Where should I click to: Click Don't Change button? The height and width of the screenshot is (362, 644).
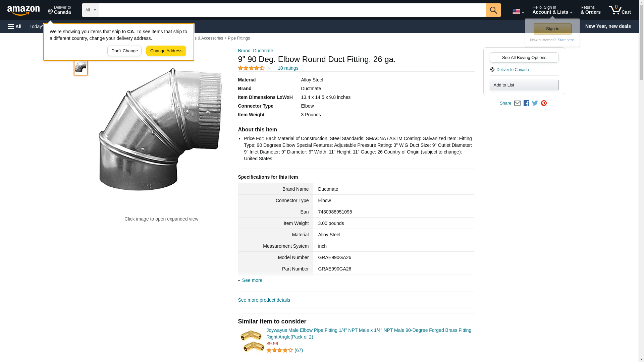coord(124,51)
